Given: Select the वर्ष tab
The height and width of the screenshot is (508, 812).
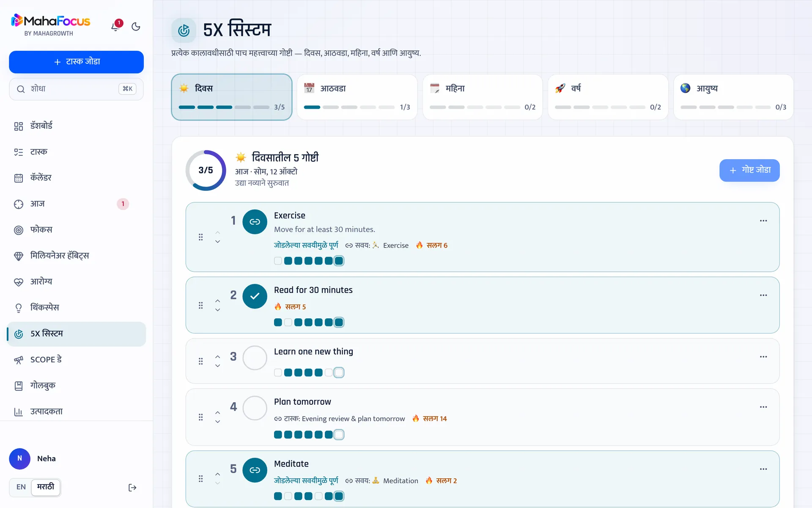Looking at the screenshot, I should click(608, 97).
